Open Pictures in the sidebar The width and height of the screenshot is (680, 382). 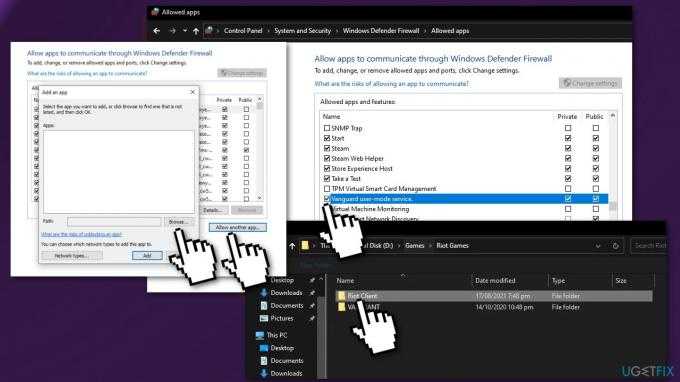point(282,318)
